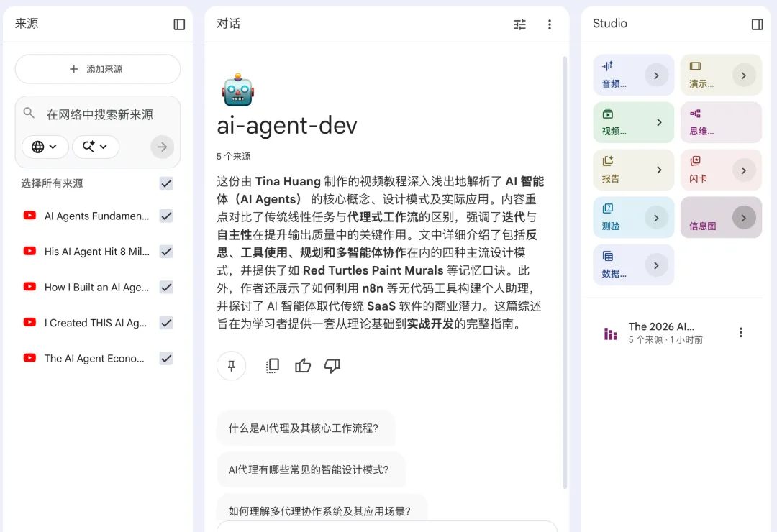
Task: Open The AI Agent Econo... source
Action: pyautogui.click(x=94, y=358)
